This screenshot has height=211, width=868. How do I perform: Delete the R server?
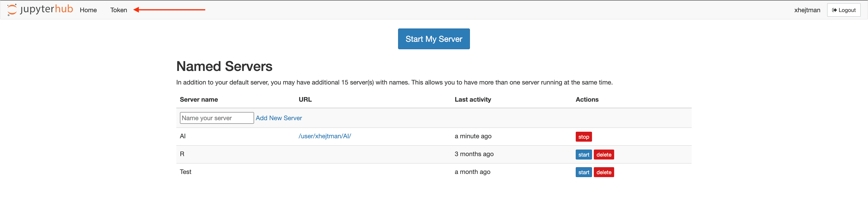[604, 155]
